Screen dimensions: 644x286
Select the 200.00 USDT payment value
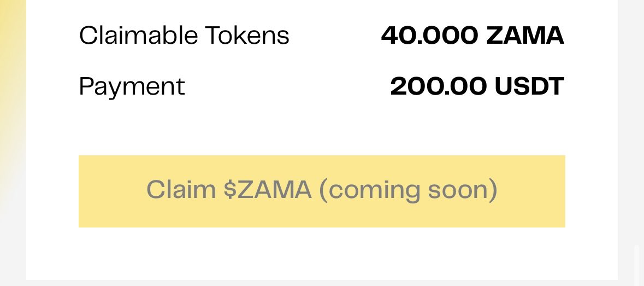477,87
